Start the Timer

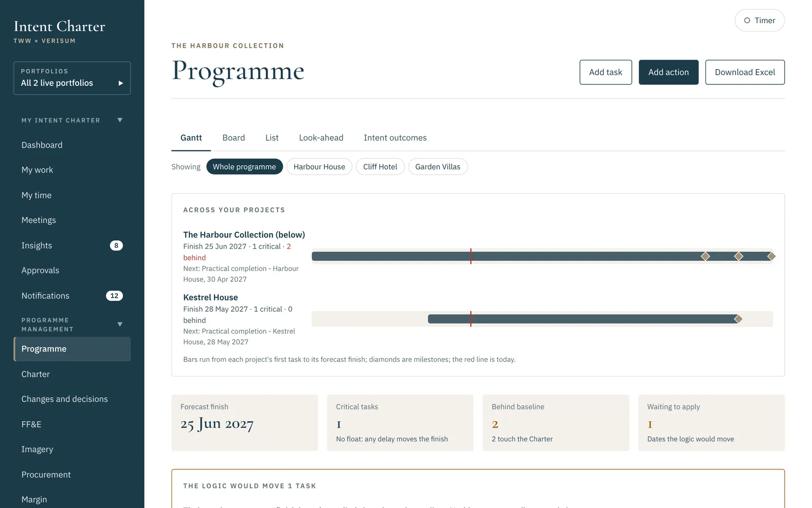(759, 20)
